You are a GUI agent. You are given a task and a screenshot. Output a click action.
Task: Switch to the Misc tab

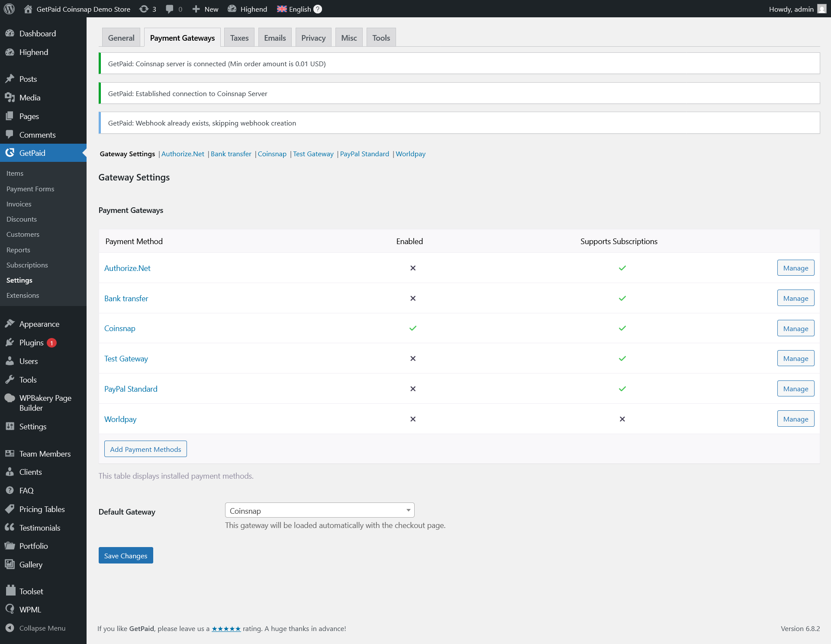349,38
